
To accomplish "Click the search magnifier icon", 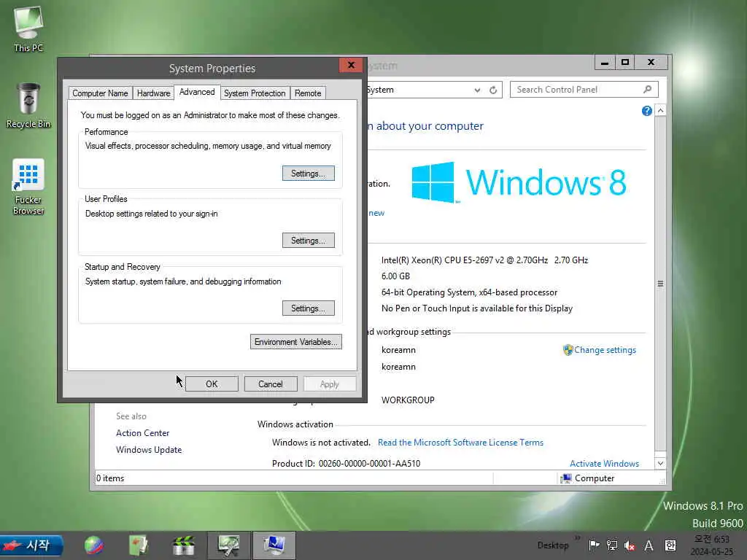I will (x=647, y=90).
